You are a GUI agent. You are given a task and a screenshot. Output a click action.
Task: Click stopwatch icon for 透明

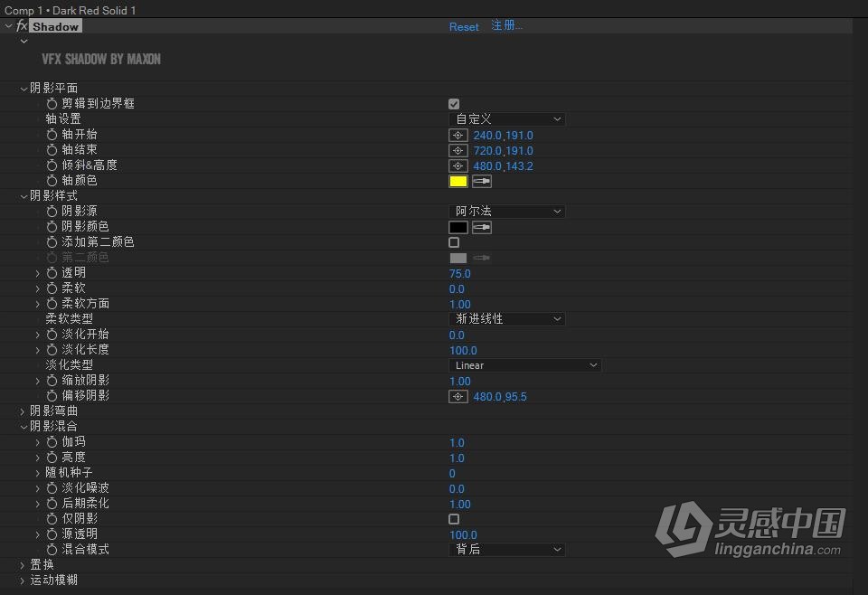[x=52, y=273]
